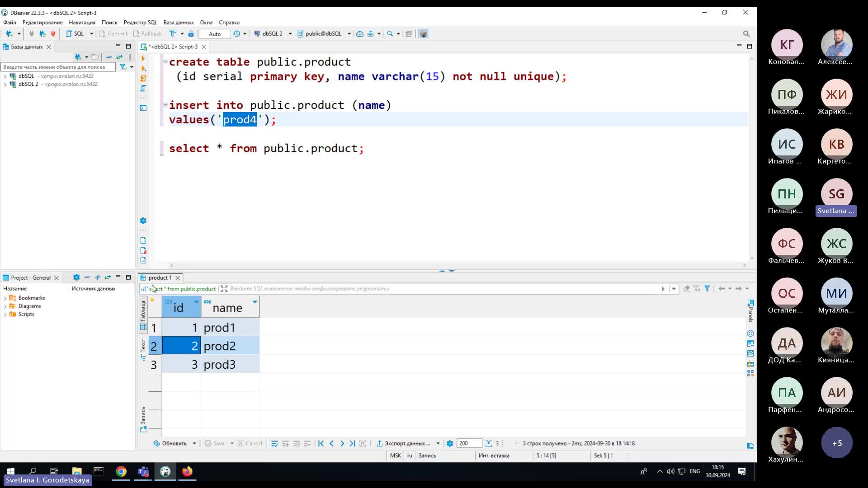The height and width of the screenshot is (488, 868).
Task: Open the public@dbSQL schema dropdown
Action: point(349,34)
